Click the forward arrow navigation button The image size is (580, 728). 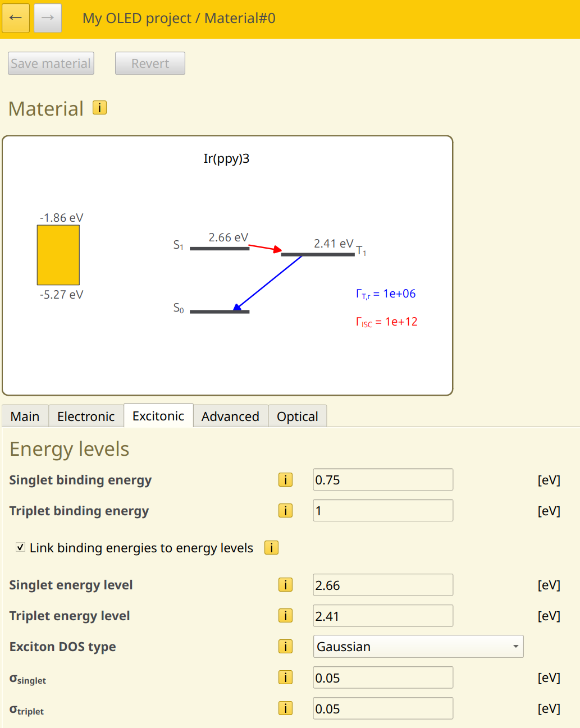coord(48,18)
